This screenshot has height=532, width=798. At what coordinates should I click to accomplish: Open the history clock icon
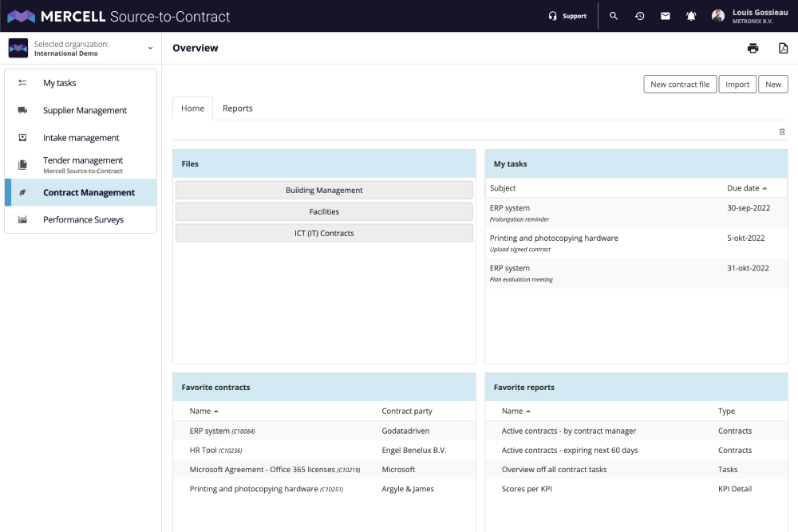[640, 16]
